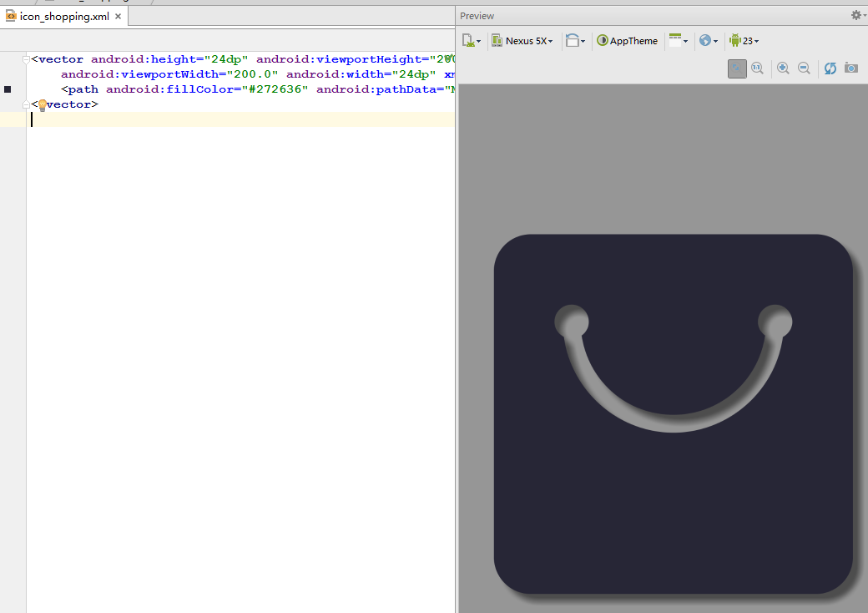This screenshot has height=613, width=868.
Task: Collapse the closing vector tag fold marker
Action: point(26,104)
